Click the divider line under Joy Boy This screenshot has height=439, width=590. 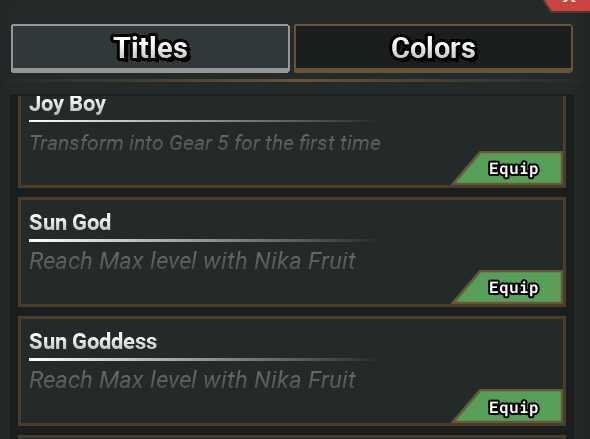[202, 121]
